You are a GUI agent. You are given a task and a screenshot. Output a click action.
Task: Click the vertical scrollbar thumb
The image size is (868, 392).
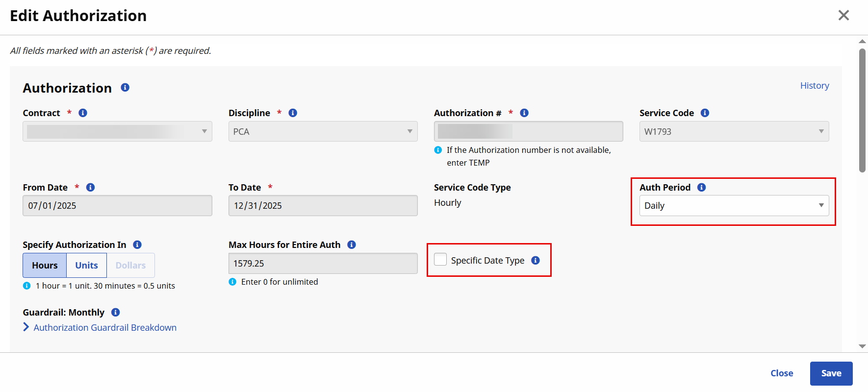pos(862,110)
